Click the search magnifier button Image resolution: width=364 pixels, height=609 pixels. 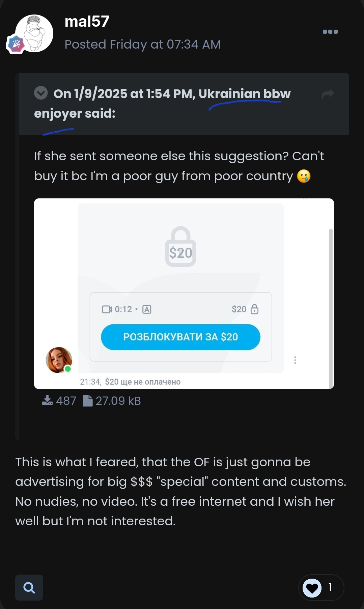[x=29, y=587]
